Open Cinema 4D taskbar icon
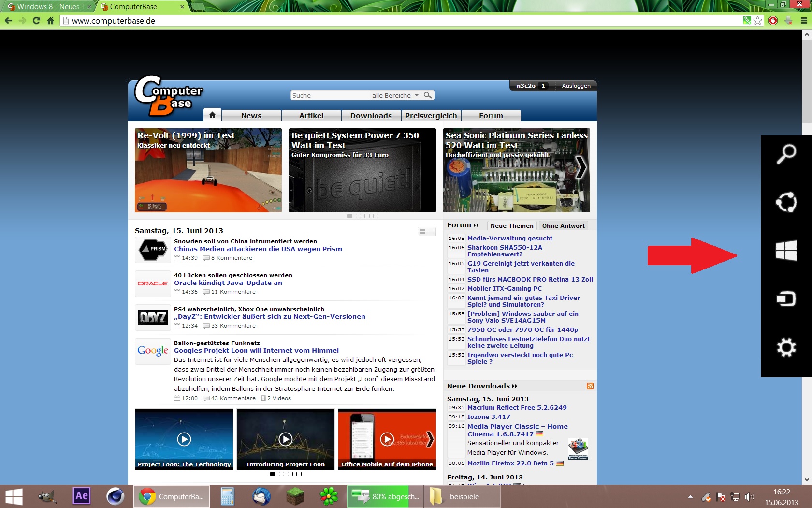Image resolution: width=812 pixels, height=508 pixels. 115,496
